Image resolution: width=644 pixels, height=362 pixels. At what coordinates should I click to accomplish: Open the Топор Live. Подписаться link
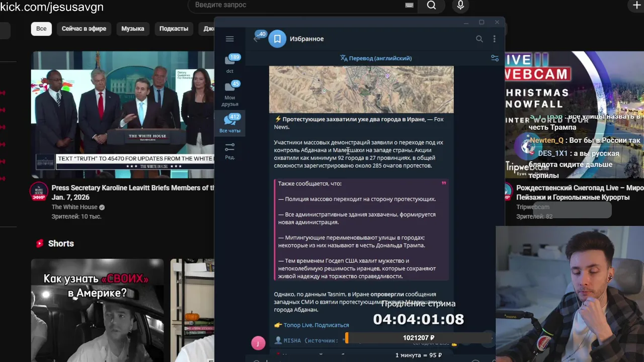pyautogui.click(x=316, y=325)
